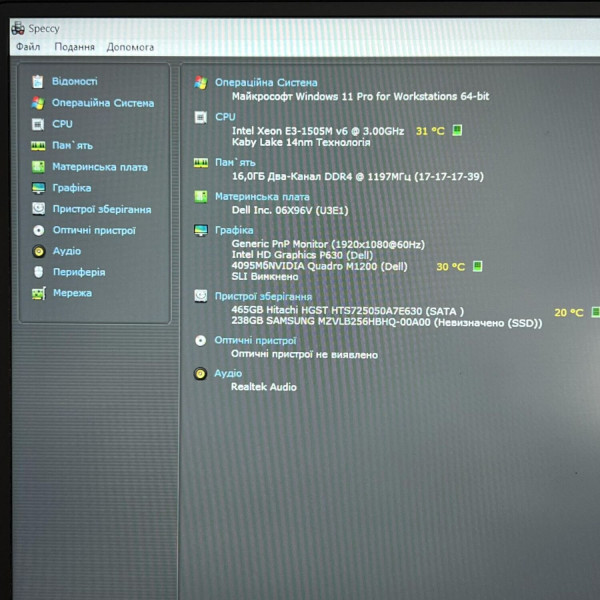
Task: Click the Аудіо heading in summary
Action: pos(228,373)
